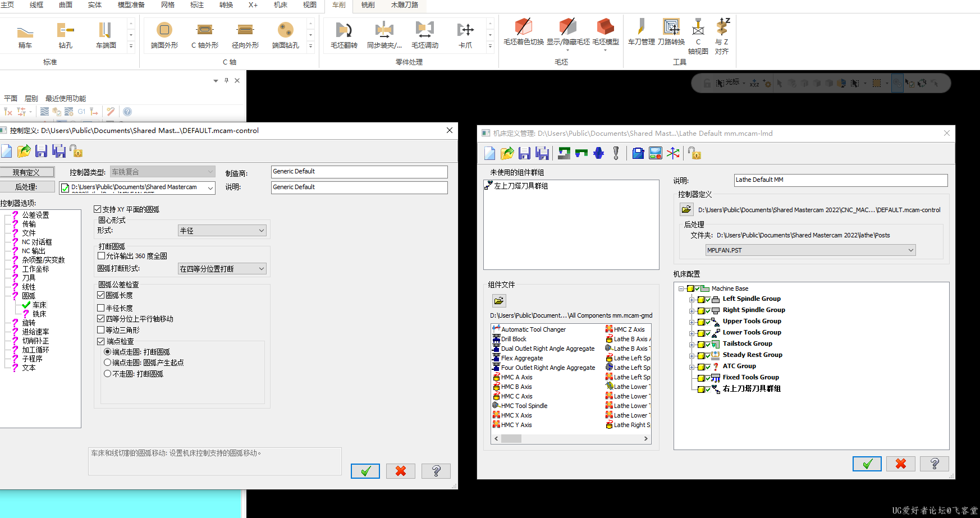Expand the Right Spindle Group node
The width and height of the screenshot is (980, 518).
[692, 311]
